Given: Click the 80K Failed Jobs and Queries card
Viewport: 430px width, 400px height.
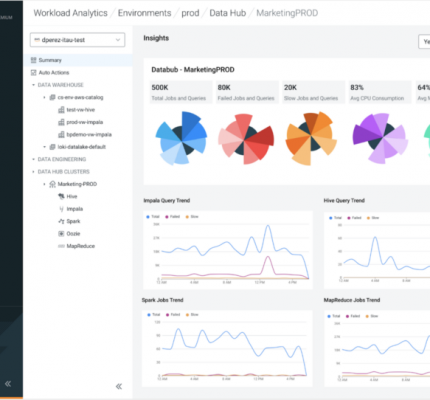Looking at the screenshot, I should click(x=247, y=92).
